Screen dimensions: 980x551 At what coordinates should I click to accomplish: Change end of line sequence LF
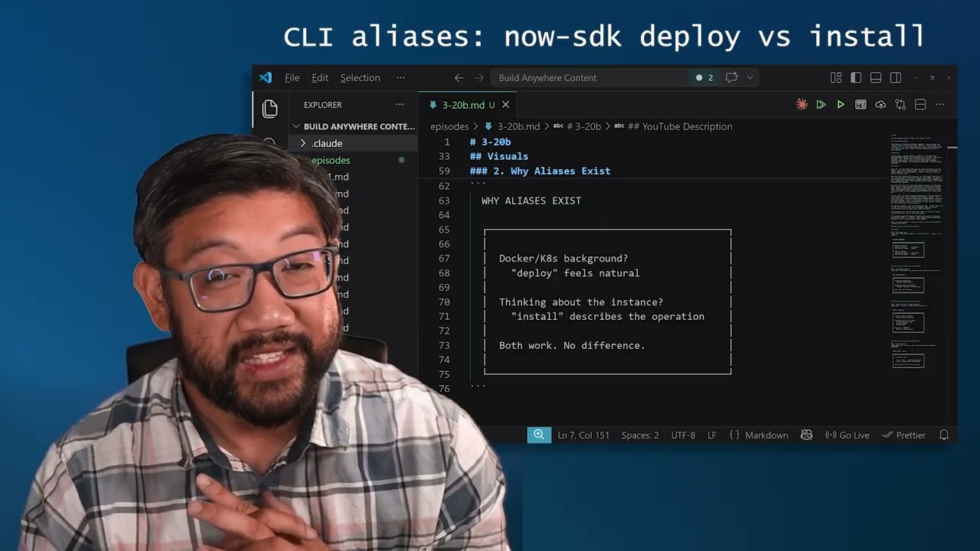point(712,435)
